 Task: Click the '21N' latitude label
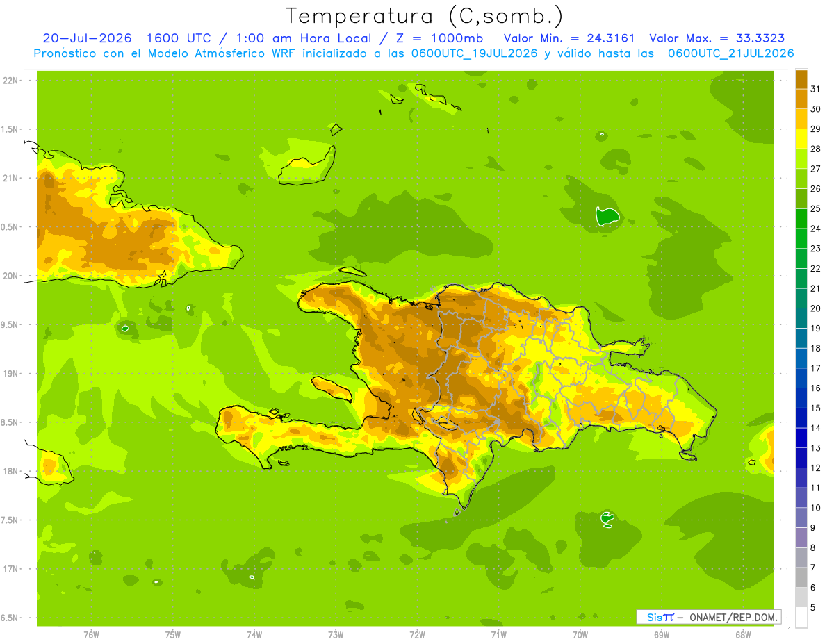pyautogui.click(x=11, y=178)
